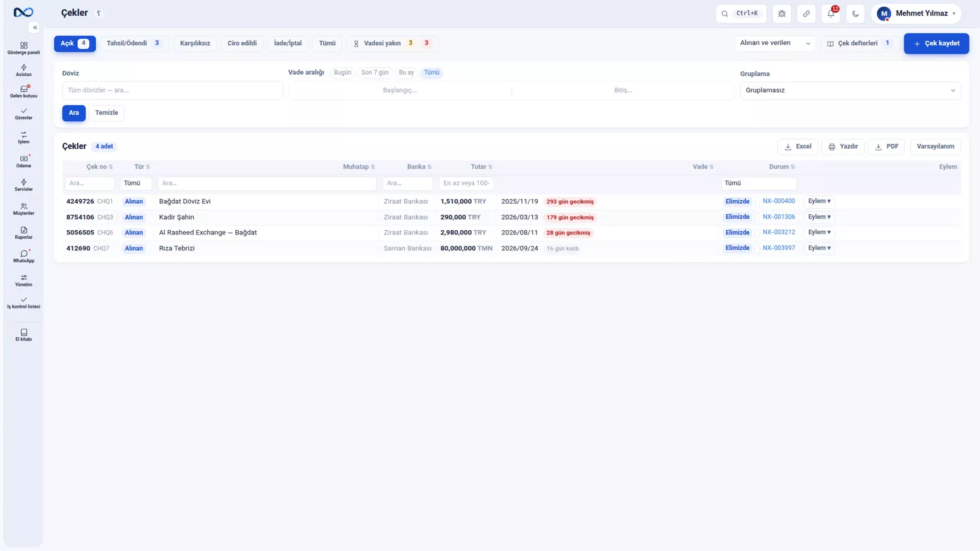Switch to Ciro edildi tab
The height and width of the screenshot is (551, 980).
242,43
